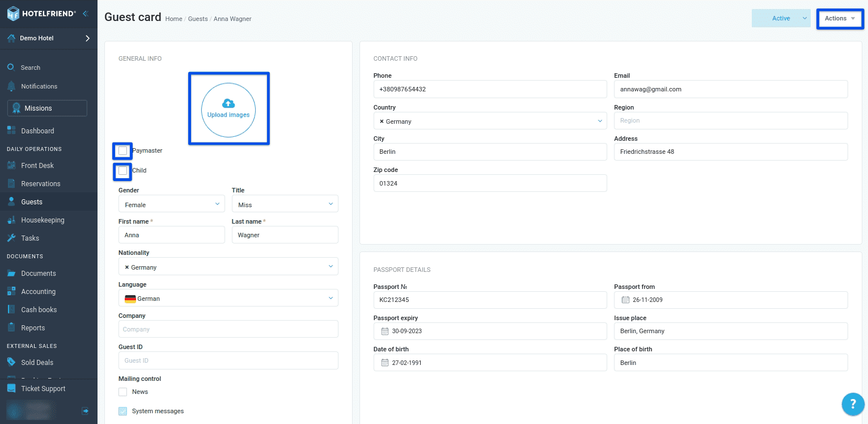Image resolution: width=868 pixels, height=424 pixels.
Task: Toggle the System messages checkbox
Action: click(x=122, y=411)
